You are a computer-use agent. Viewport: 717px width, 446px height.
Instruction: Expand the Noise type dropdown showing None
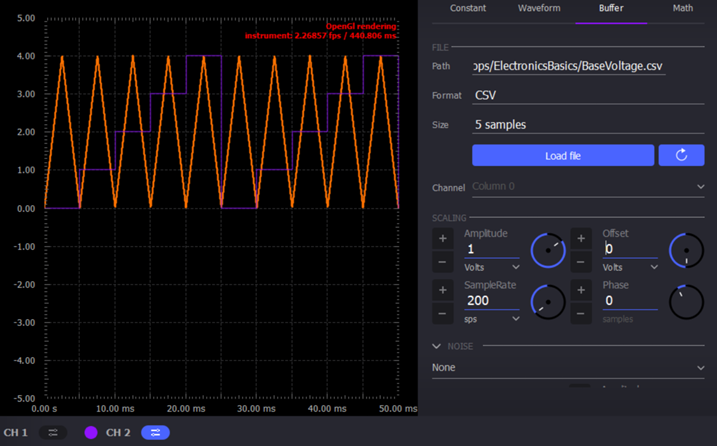coord(567,367)
